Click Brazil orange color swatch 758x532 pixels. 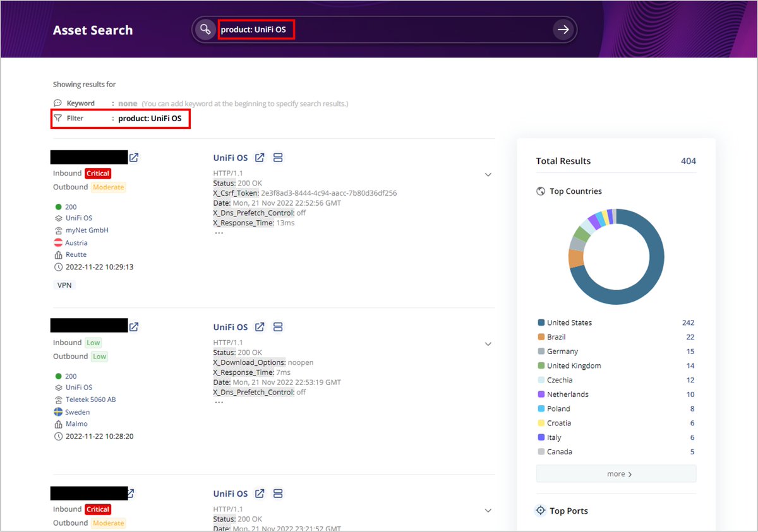tap(541, 337)
